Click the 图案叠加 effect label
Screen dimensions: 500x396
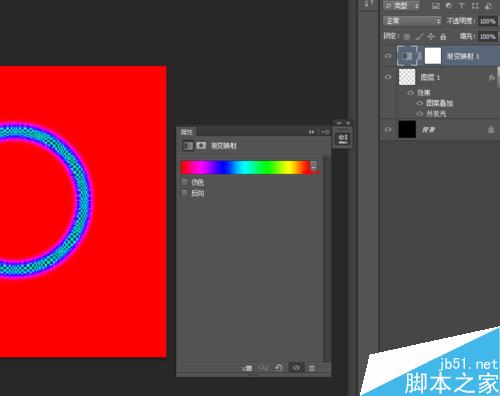[x=440, y=103]
